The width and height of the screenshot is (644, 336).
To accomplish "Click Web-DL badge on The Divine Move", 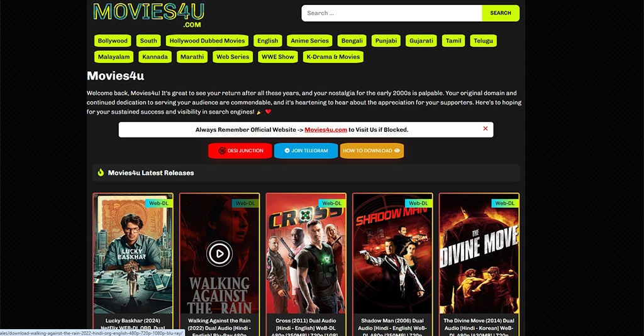I will (x=505, y=203).
